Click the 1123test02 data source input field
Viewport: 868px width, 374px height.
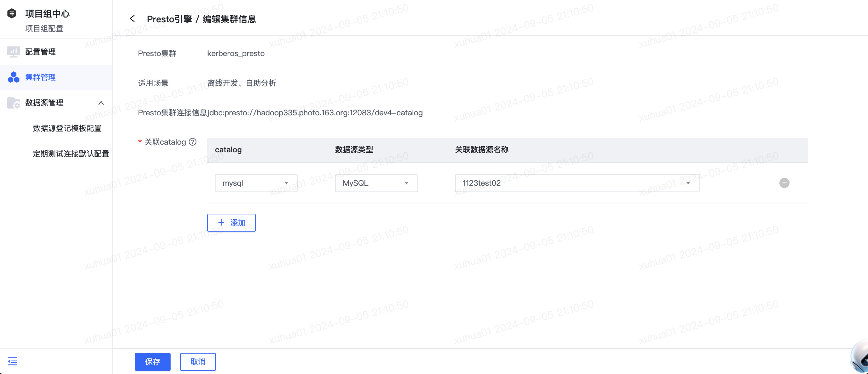(539, 183)
